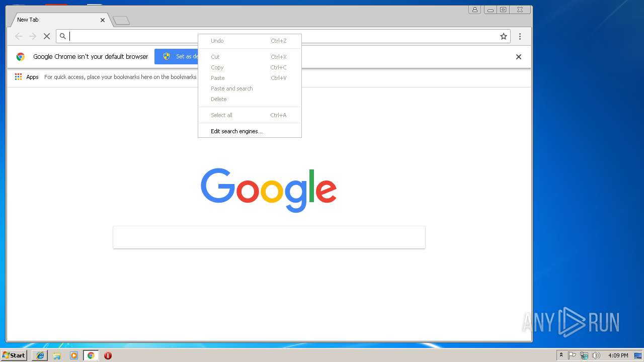Open the Opera icon in taskbar
This screenshot has height=362, width=644.
(108, 355)
